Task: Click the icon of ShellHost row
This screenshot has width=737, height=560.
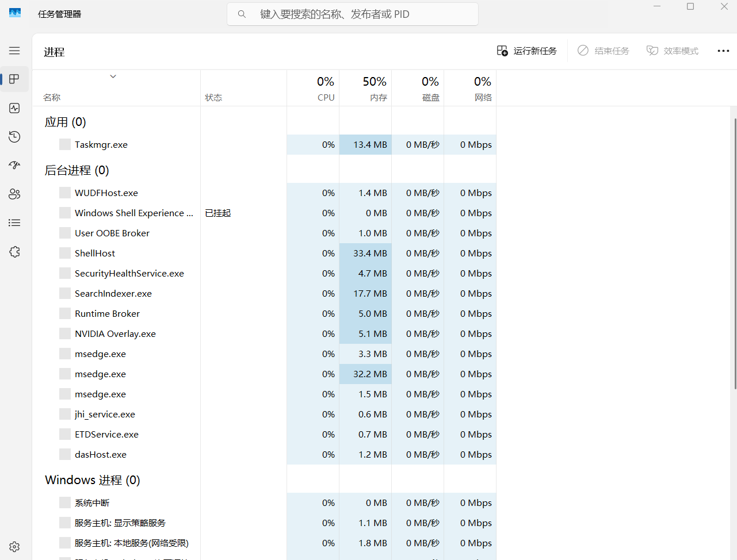Action: tap(65, 253)
